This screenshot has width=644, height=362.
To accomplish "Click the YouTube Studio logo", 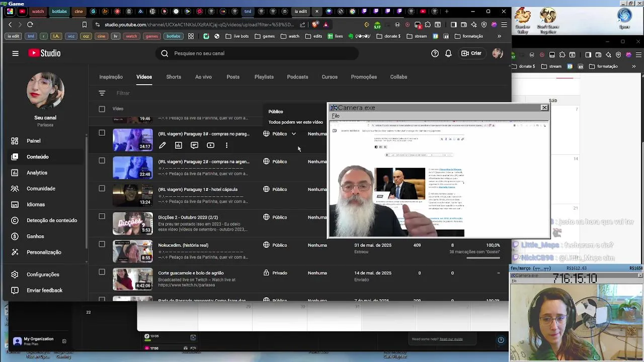I will point(44,53).
